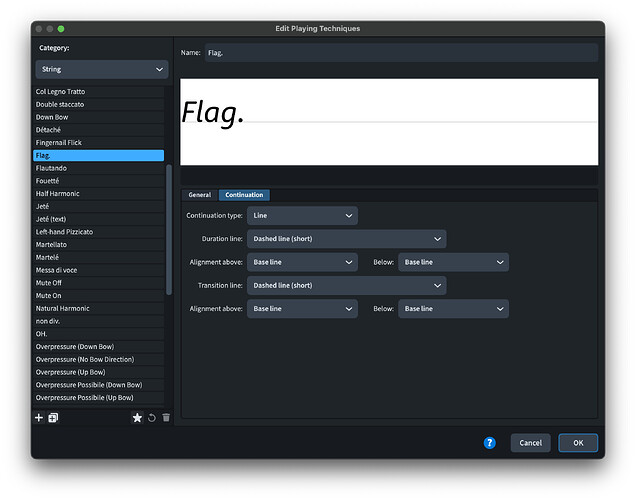Select Détaché technique
Image resolution: width=636 pixels, height=500 pixels.
(x=99, y=130)
